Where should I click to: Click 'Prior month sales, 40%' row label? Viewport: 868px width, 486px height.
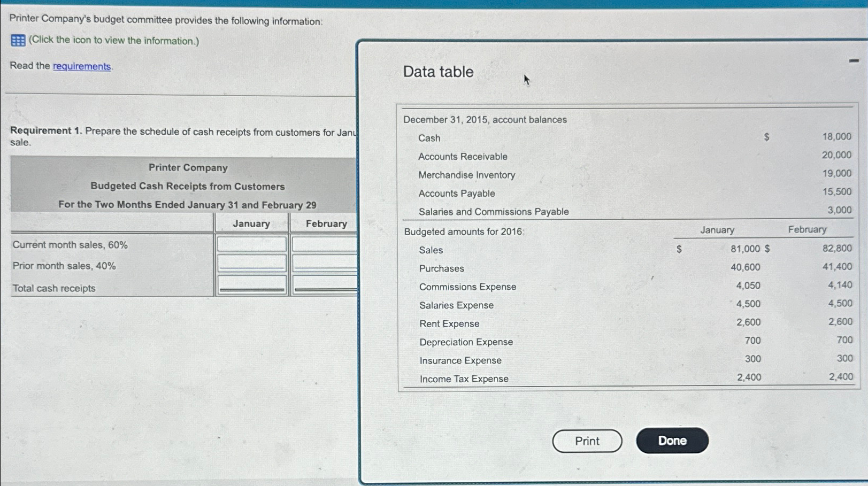(64, 266)
